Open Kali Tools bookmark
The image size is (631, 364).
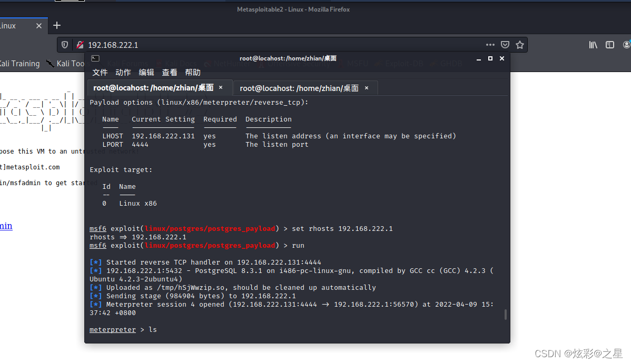[x=66, y=64]
